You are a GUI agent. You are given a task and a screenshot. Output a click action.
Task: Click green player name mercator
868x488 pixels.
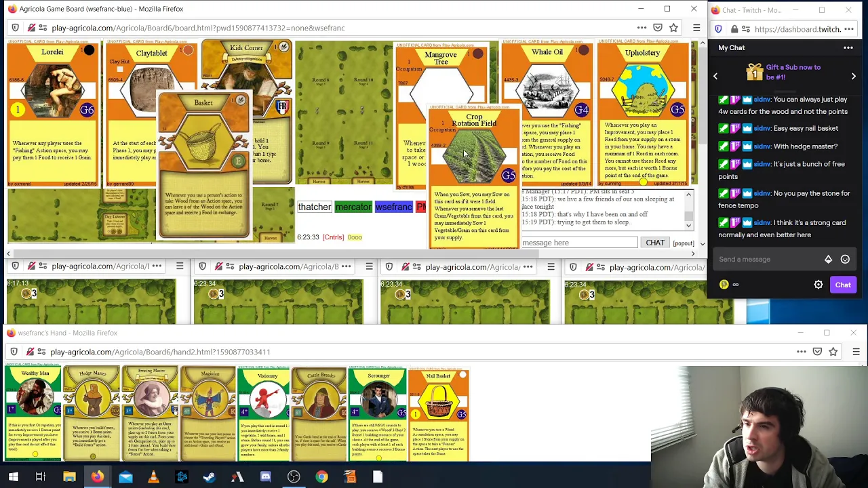[x=353, y=207]
